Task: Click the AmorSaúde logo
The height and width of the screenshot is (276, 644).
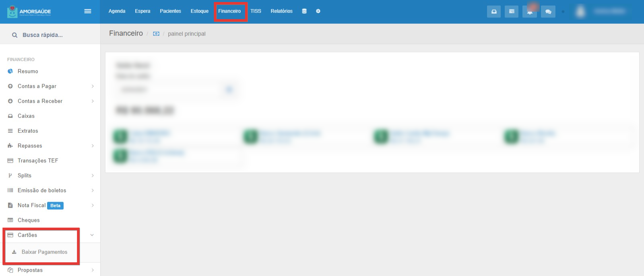Action: coord(29,11)
